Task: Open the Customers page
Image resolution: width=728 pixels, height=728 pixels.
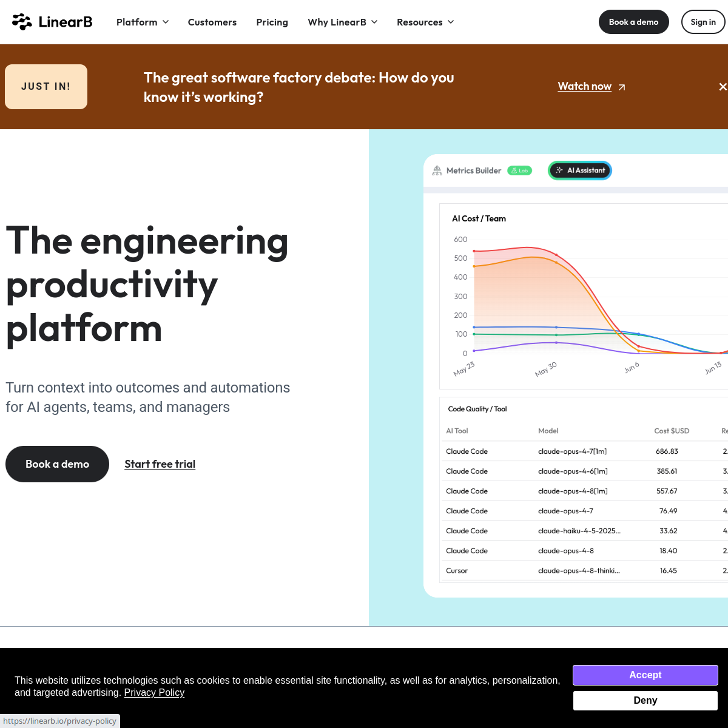Action: [212, 22]
